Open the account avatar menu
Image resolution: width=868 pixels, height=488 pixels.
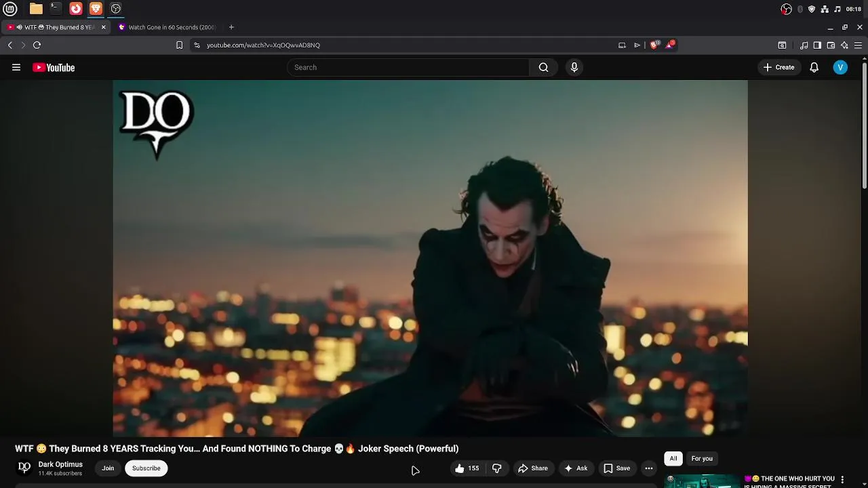point(840,67)
